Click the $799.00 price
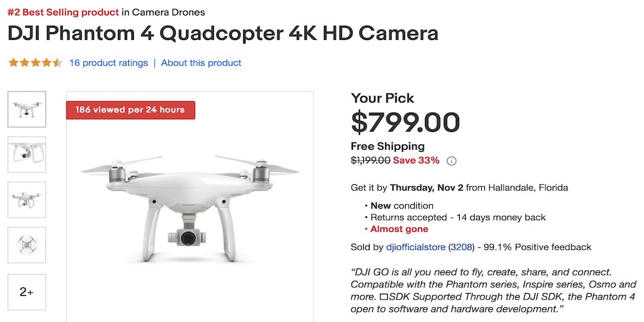 click(405, 122)
